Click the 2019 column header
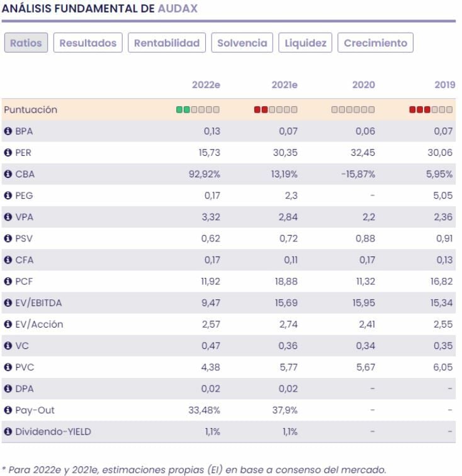This screenshot has height=476, width=462. tap(444, 85)
